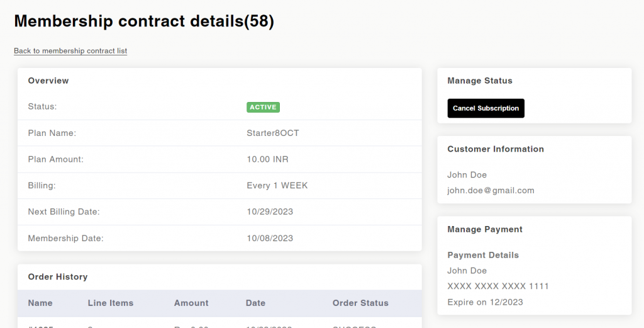Select the plan name Starter8OCT
This screenshot has height=328, width=644.
click(x=273, y=133)
